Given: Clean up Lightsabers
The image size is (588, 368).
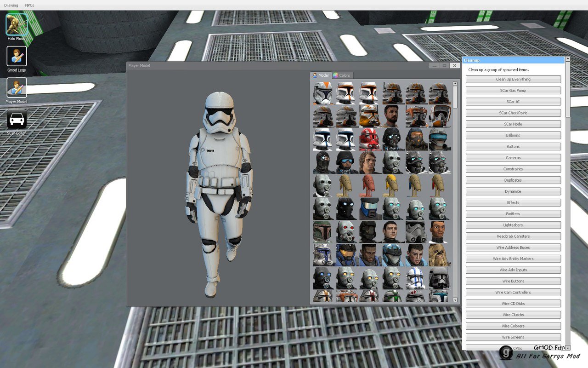Looking at the screenshot, I should (x=513, y=225).
